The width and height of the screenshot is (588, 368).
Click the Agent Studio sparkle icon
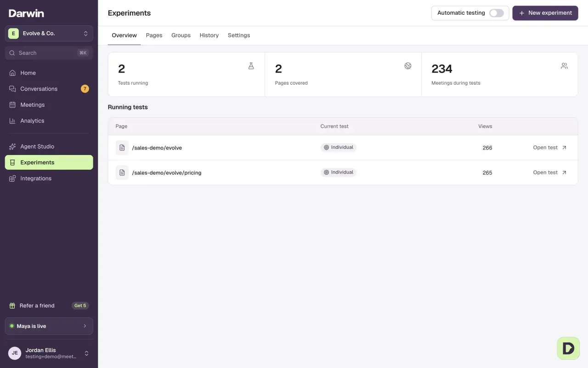coord(12,146)
